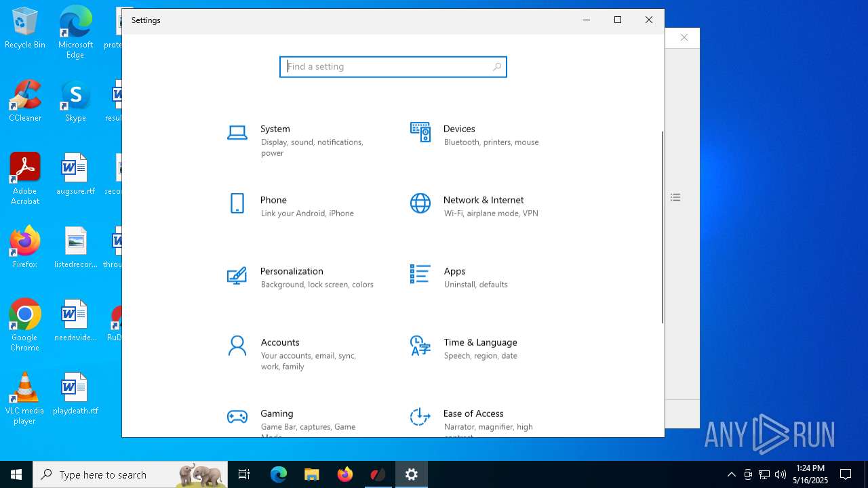Open the System settings laptop icon
Screen dimensions: 868x488
point(237,133)
